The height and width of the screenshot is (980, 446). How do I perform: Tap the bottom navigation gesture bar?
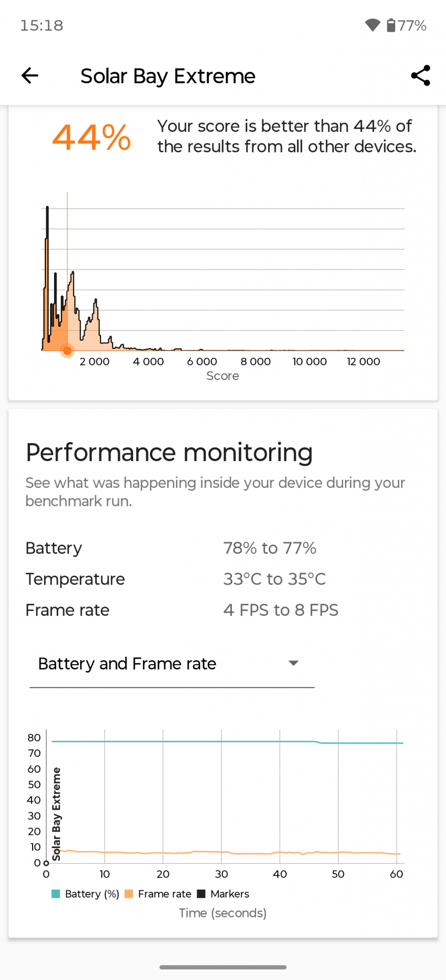[223, 967]
